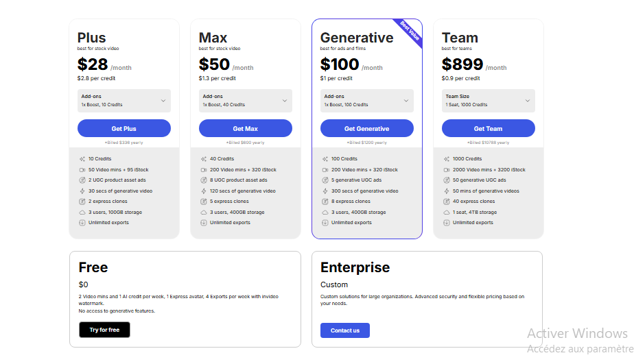Click the video camera icon in Max plan
Image resolution: width=634 pixels, height=364 pixels.
[x=203, y=169]
